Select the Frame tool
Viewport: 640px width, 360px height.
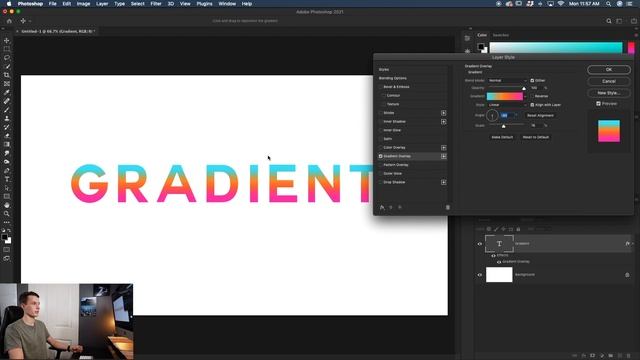click(7, 84)
